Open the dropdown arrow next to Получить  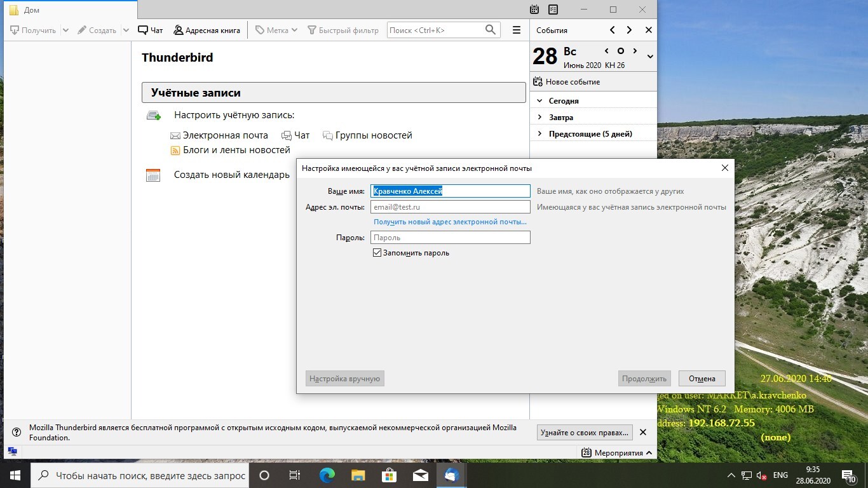click(65, 30)
